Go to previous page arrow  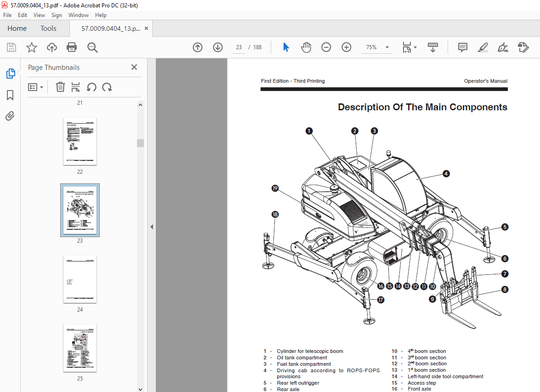click(x=198, y=47)
